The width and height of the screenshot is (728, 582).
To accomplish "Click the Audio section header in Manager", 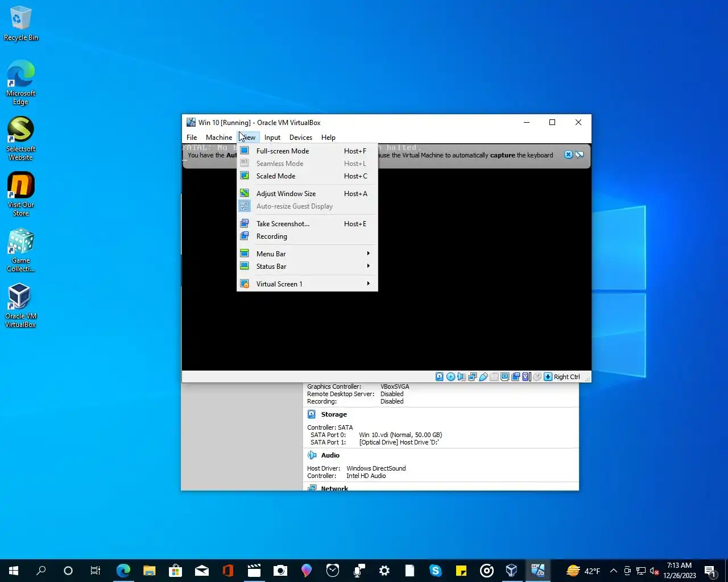I will pyautogui.click(x=330, y=455).
